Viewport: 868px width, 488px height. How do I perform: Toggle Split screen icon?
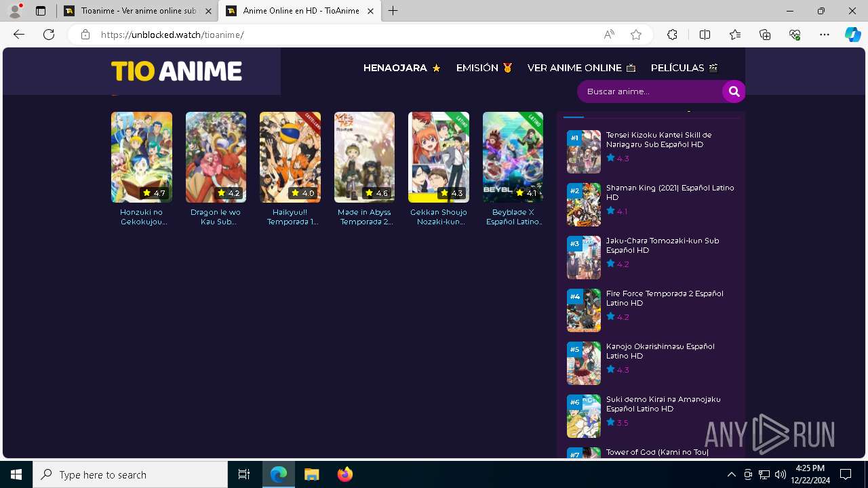[705, 35]
